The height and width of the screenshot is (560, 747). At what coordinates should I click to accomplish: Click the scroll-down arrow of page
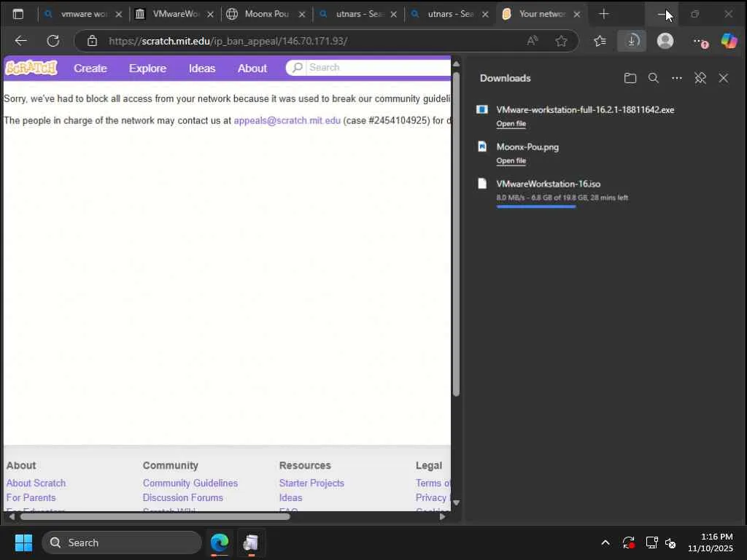[456, 503]
